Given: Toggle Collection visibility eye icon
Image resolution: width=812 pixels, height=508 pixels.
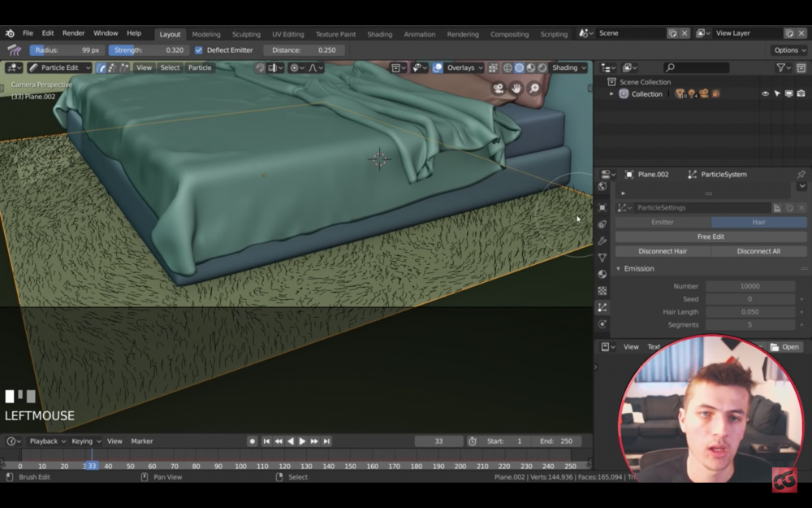Looking at the screenshot, I should point(765,93).
